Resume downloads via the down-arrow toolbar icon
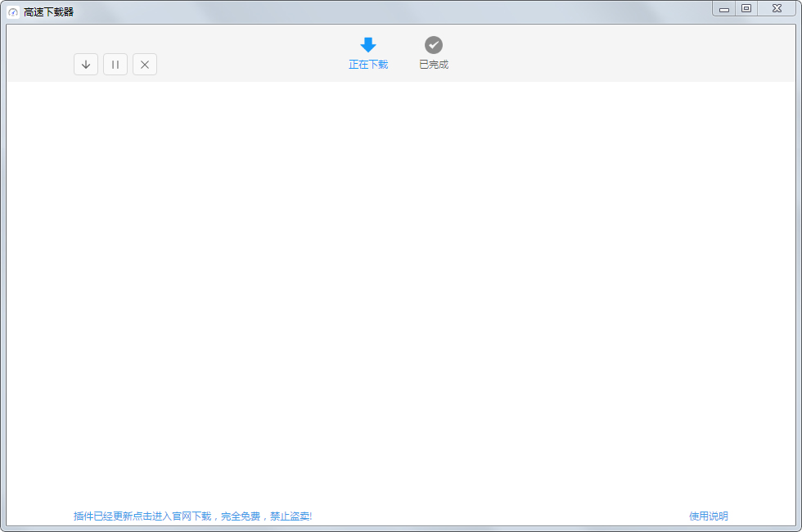 tap(86, 64)
